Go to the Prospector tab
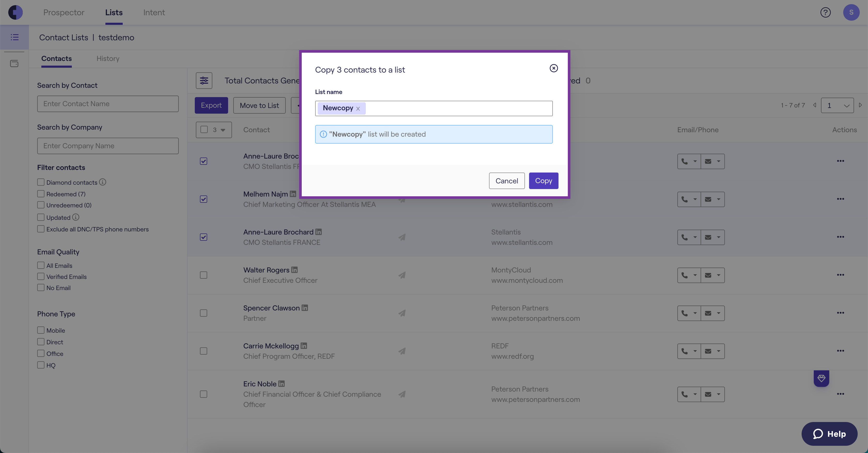This screenshot has width=868, height=453. pyautogui.click(x=64, y=12)
